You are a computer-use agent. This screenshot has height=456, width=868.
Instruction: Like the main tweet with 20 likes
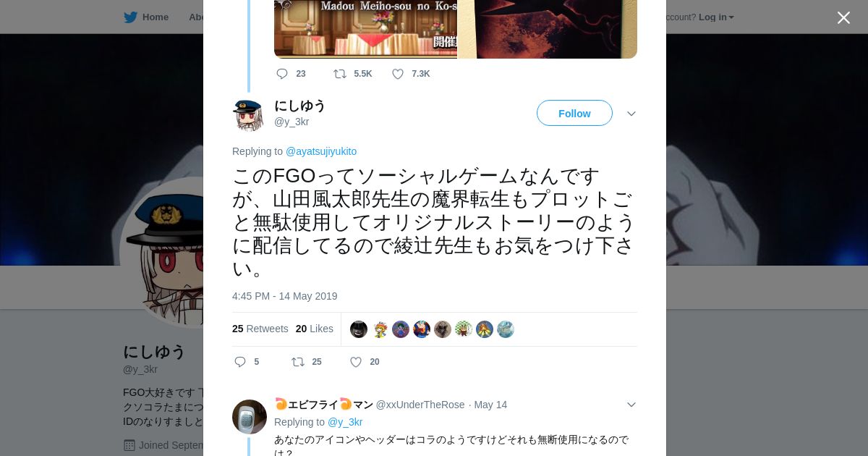tap(356, 362)
